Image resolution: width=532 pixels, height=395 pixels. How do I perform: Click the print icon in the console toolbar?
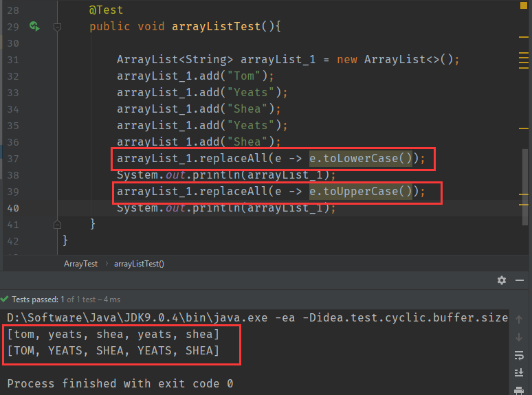click(519, 390)
